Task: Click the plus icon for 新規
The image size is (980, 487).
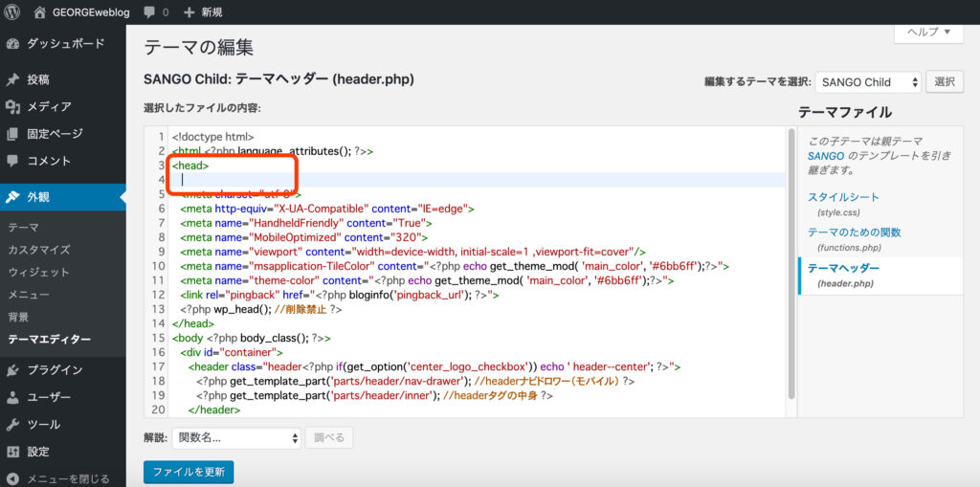Action: click(x=189, y=11)
